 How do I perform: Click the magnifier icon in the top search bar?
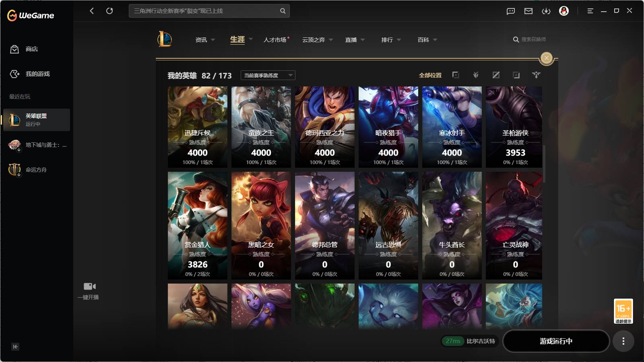pos(283,11)
